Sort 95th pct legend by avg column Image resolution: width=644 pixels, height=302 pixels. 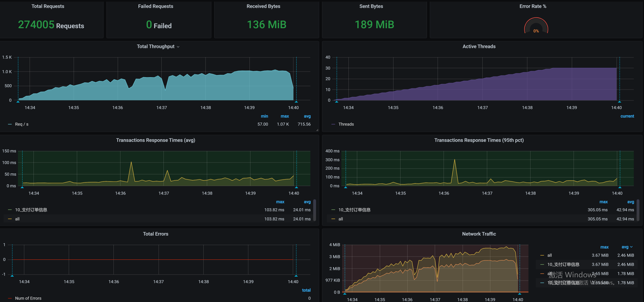pos(630,202)
